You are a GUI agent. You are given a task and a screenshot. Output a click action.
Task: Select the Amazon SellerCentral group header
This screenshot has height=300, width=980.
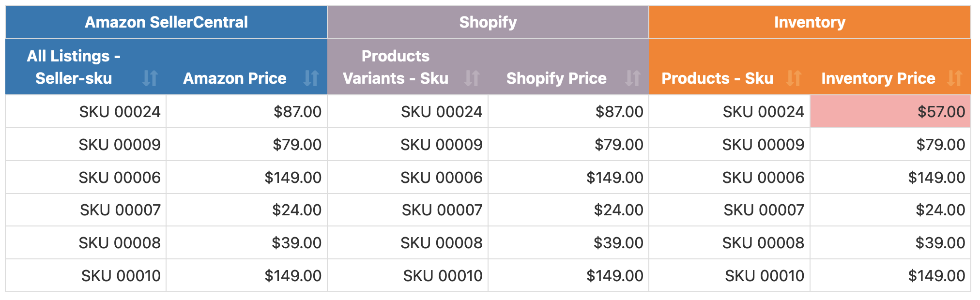pos(166,22)
